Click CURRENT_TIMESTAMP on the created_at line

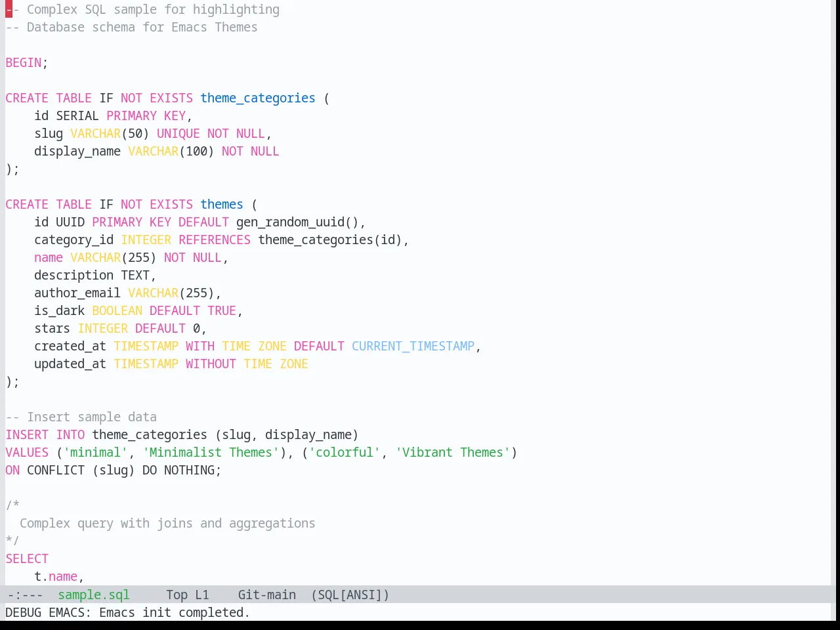413,346
